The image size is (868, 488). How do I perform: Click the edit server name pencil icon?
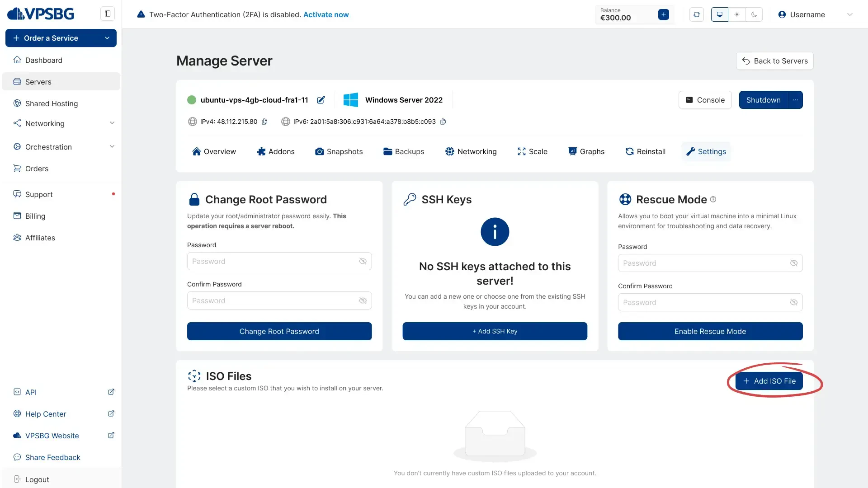321,100
